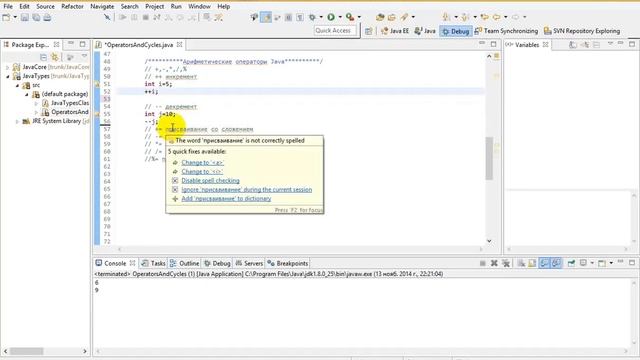The height and width of the screenshot is (360, 640).
Task: Click the Drop to Frame icon
Action: pyautogui.click(x=207, y=17)
